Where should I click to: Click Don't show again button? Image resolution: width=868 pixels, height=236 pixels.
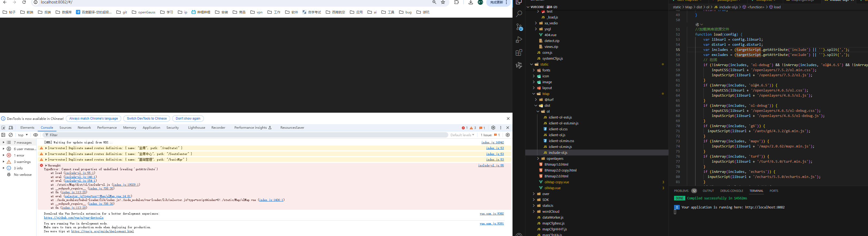188,119
